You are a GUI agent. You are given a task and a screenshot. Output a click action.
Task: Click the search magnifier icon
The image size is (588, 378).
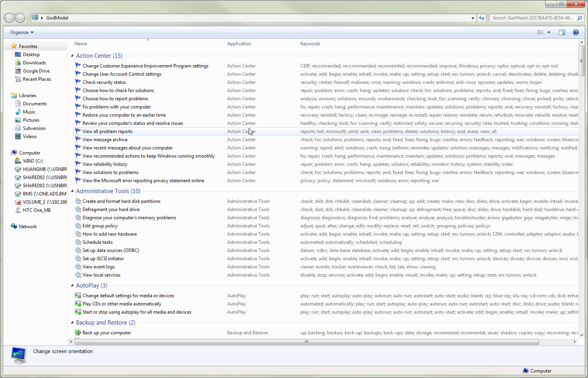point(579,18)
